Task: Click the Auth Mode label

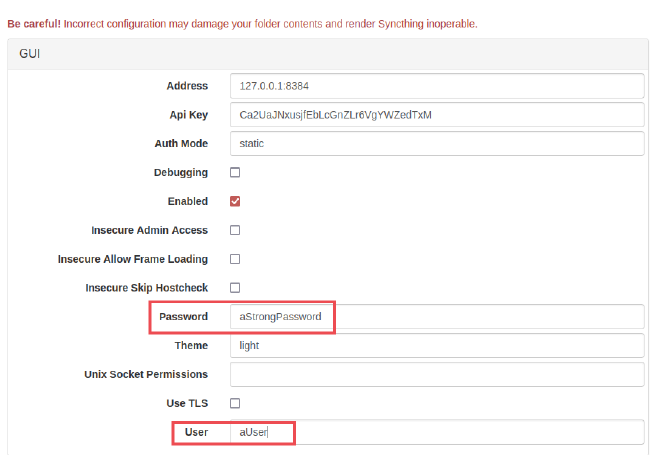Action: pos(181,144)
